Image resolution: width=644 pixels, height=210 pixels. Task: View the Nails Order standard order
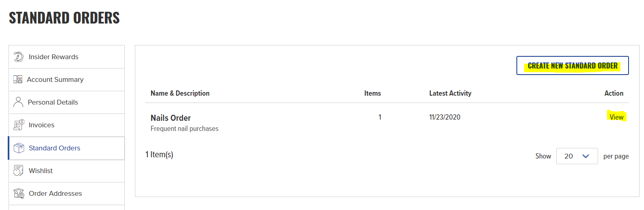click(x=616, y=117)
